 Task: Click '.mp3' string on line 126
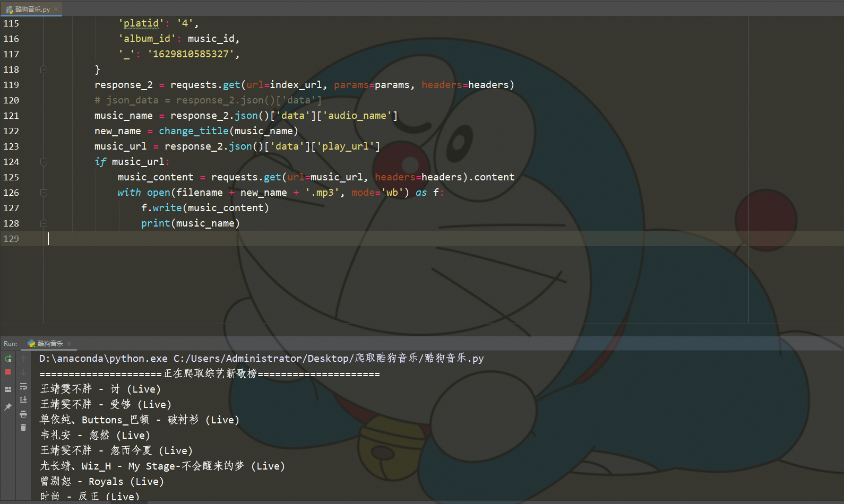tap(322, 193)
